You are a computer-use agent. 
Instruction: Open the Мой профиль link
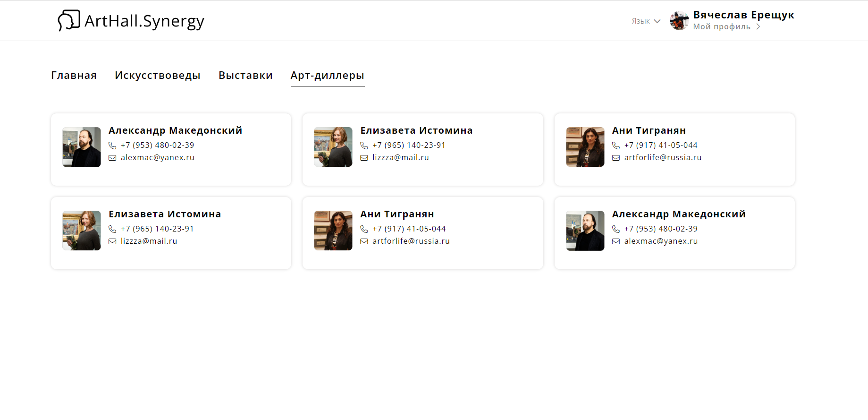722,26
